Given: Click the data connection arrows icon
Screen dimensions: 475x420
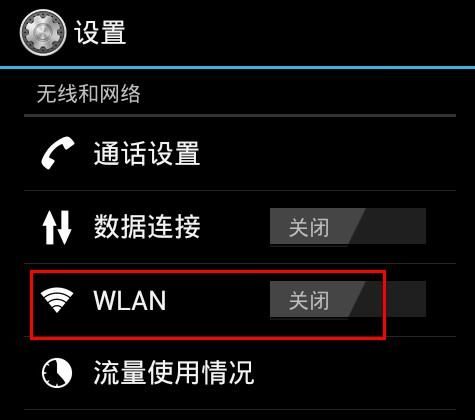Looking at the screenshot, I should tap(57, 227).
